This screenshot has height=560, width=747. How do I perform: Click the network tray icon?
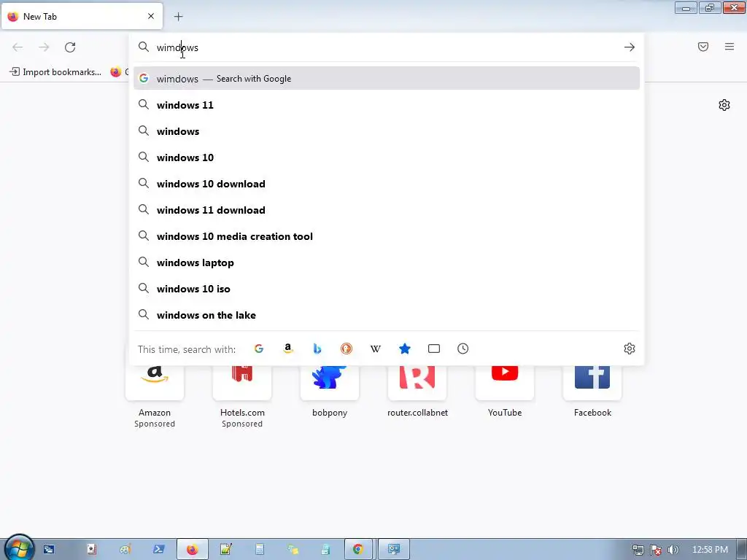tap(638, 550)
